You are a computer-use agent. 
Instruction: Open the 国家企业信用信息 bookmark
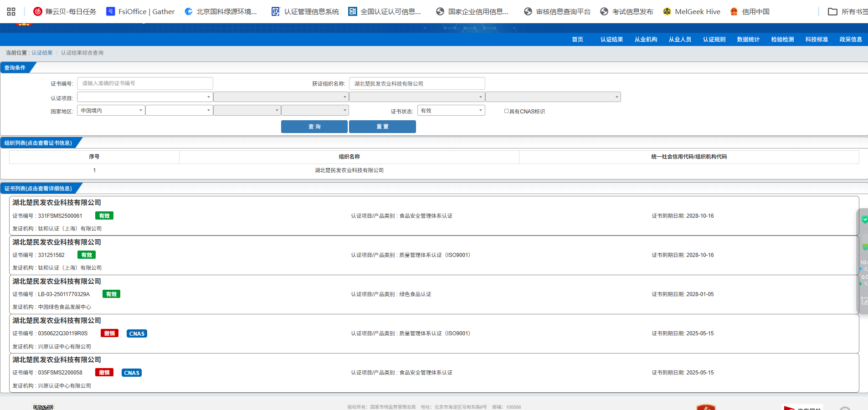click(x=473, y=11)
